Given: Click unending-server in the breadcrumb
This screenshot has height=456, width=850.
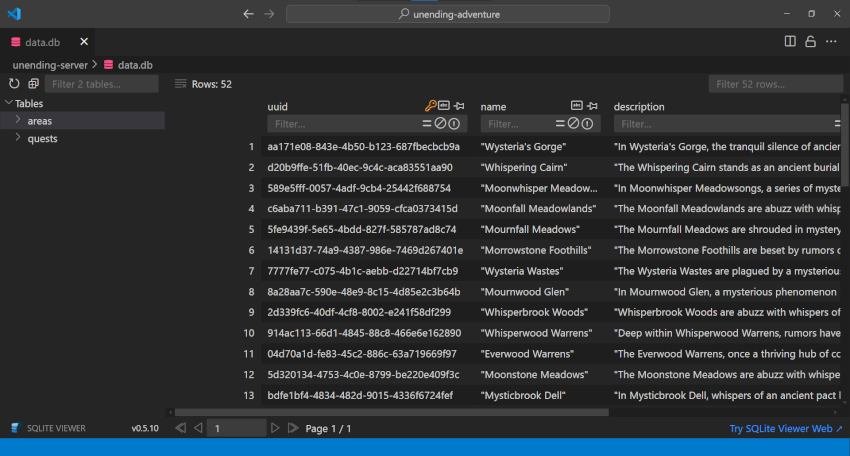Looking at the screenshot, I should click(x=50, y=65).
